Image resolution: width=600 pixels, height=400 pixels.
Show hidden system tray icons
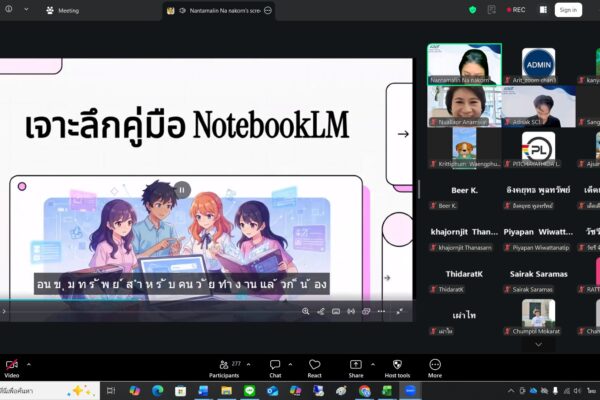[511, 391]
